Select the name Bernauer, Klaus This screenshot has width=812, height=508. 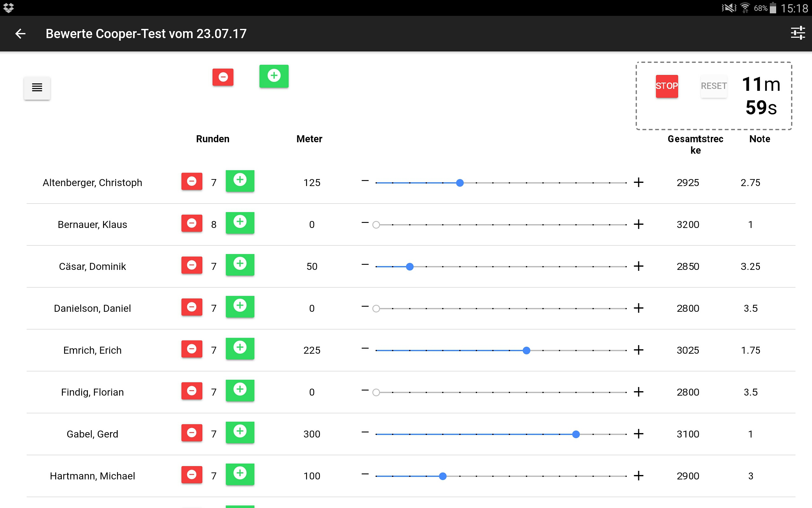[x=92, y=224]
